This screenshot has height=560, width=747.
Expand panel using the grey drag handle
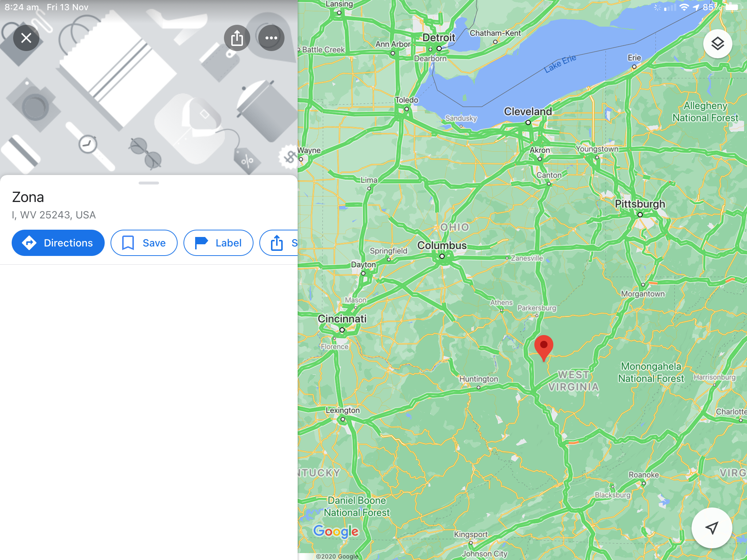tap(149, 183)
